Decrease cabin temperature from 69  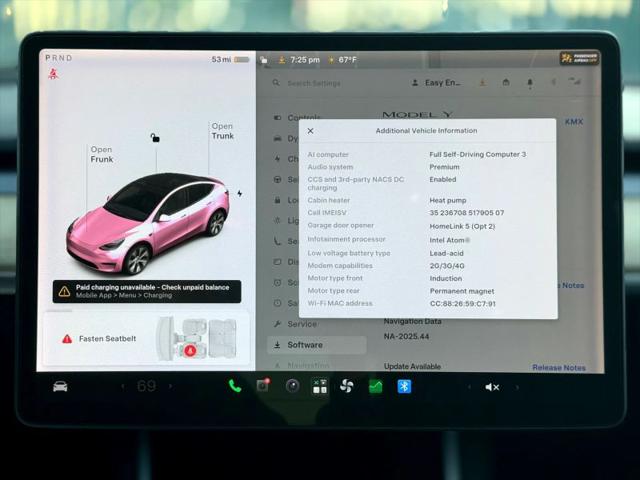pos(123,386)
